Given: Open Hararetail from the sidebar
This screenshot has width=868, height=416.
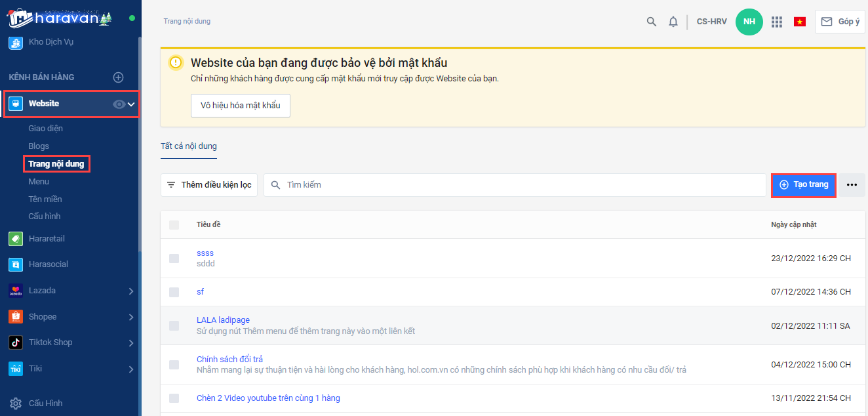Looking at the screenshot, I should (46, 239).
